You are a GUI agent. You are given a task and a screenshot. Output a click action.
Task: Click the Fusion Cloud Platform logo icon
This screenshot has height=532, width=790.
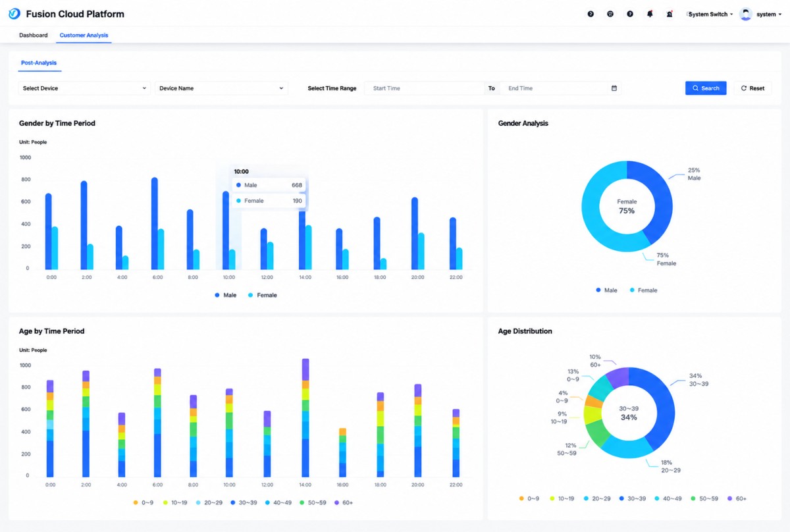[x=14, y=14]
